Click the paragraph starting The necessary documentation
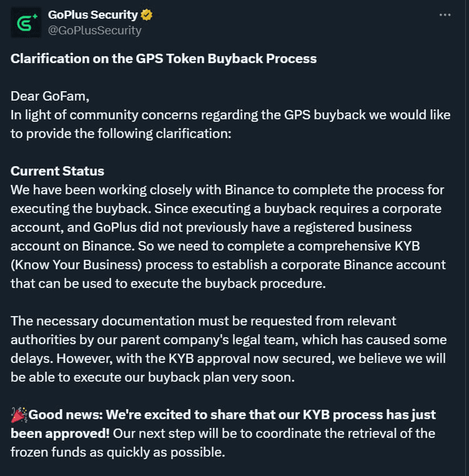The image size is (469, 476). tap(229, 349)
